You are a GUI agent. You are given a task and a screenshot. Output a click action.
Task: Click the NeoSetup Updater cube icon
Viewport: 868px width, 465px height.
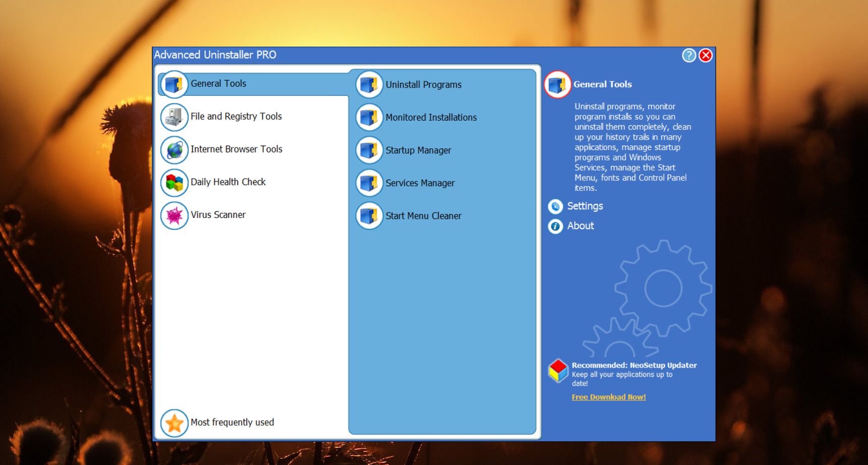(x=558, y=371)
